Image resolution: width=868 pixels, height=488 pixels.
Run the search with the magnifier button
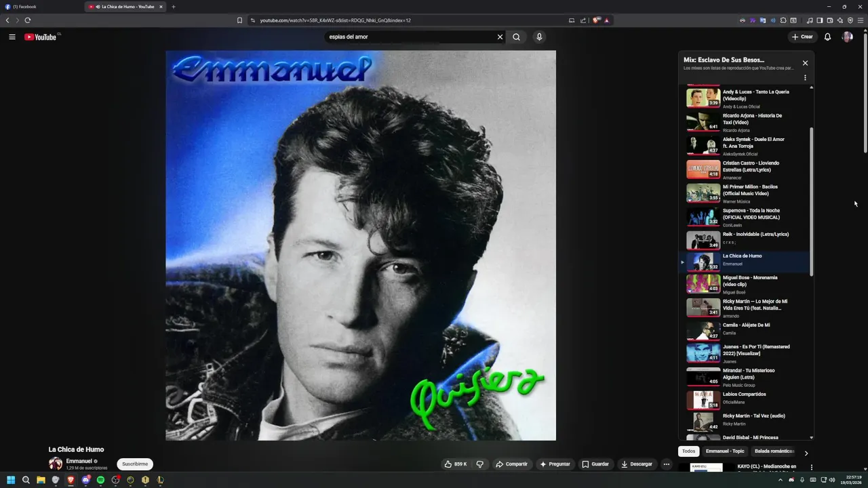click(517, 37)
